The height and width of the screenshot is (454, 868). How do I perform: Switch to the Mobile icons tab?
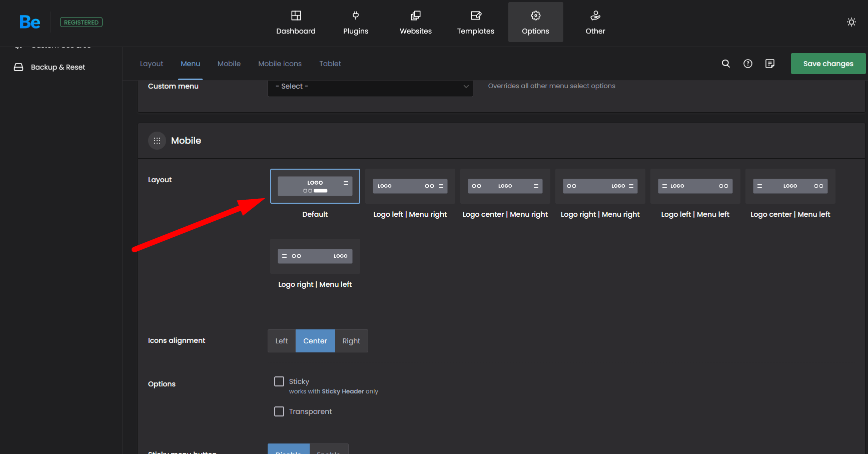[280, 64]
